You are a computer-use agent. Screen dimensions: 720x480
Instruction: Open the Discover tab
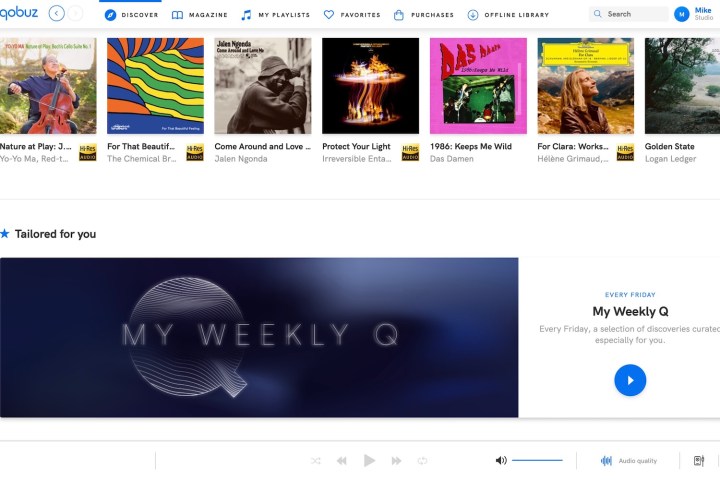click(131, 15)
